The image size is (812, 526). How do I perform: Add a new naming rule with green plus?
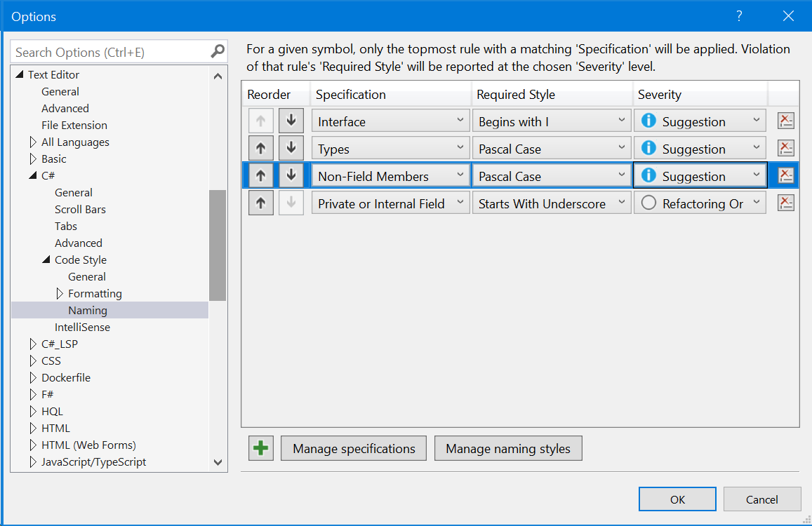261,448
